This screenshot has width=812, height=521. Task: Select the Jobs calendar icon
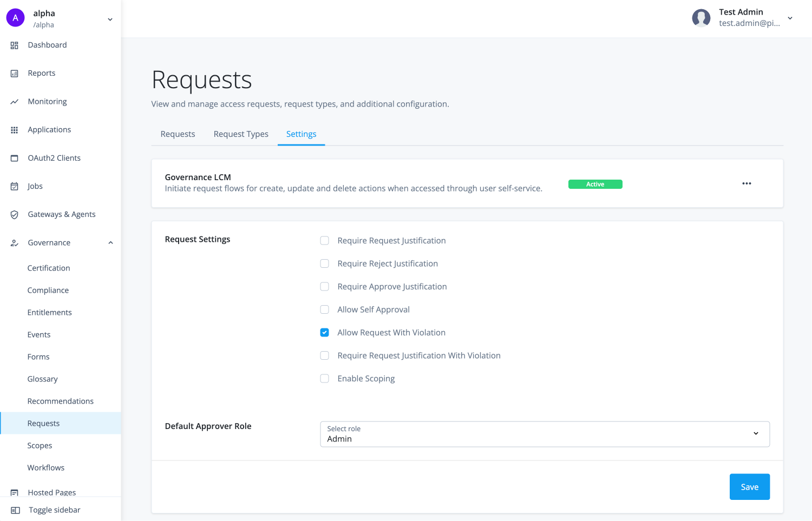[x=15, y=186]
